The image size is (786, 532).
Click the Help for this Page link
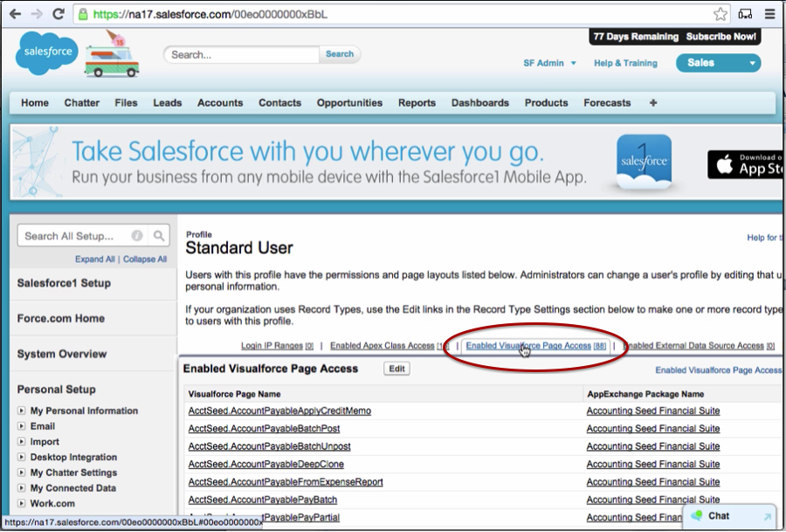(x=765, y=238)
